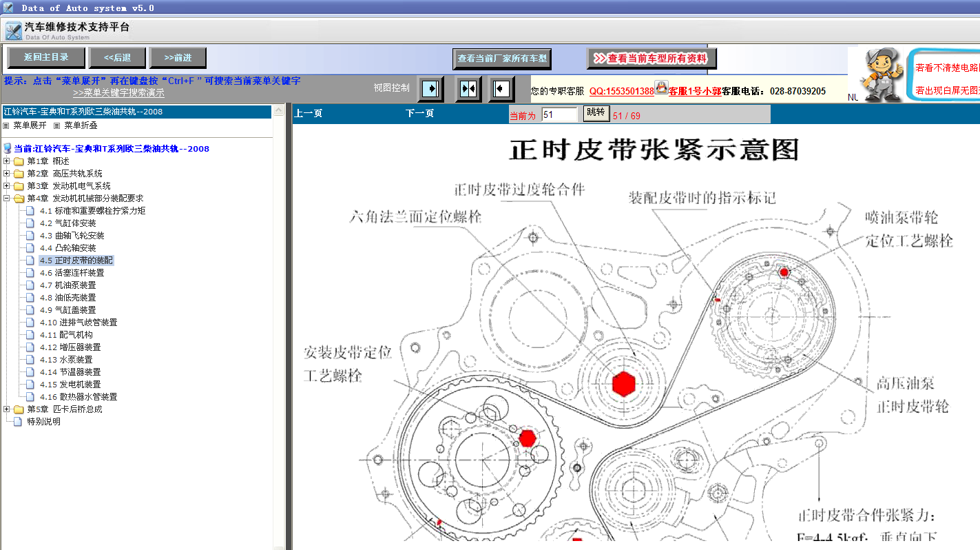The height and width of the screenshot is (550, 980).
Task: Click the page icon of 4.4 凸轮轴安装
Action: tap(30, 248)
